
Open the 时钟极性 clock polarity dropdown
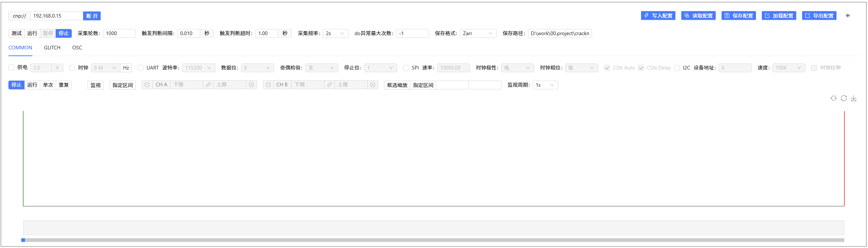tap(517, 68)
